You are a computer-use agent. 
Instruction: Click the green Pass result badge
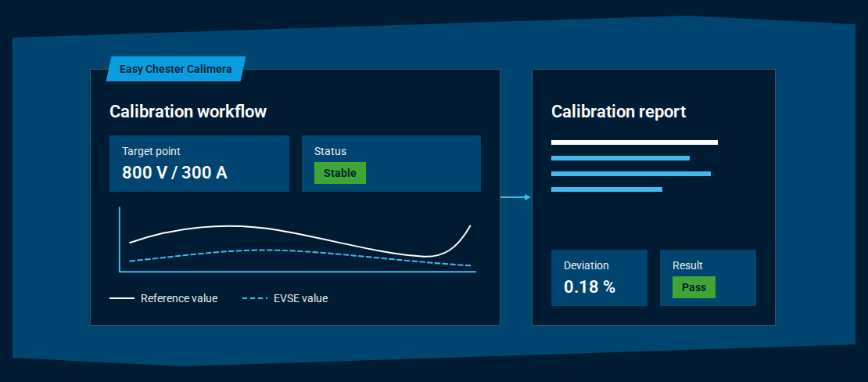[694, 288]
